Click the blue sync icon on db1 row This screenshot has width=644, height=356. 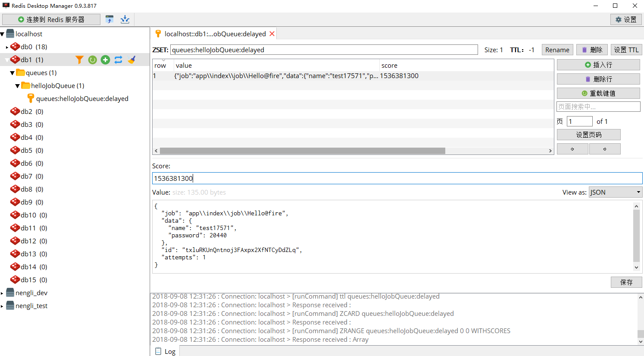pos(118,60)
